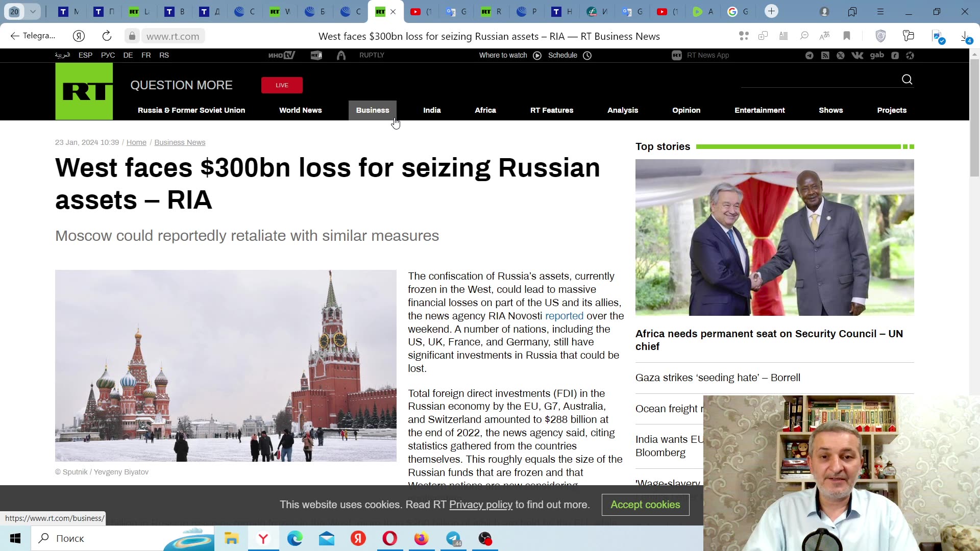Click the site search magnifier icon
The image size is (980, 551).
point(907,80)
